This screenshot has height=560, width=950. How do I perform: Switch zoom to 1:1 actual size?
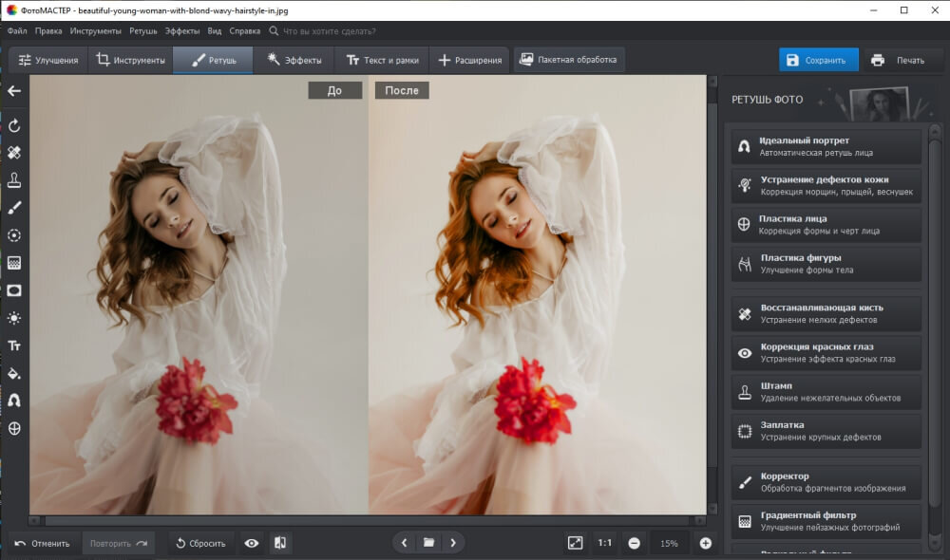pyautogui.click(x=604, y=543)
